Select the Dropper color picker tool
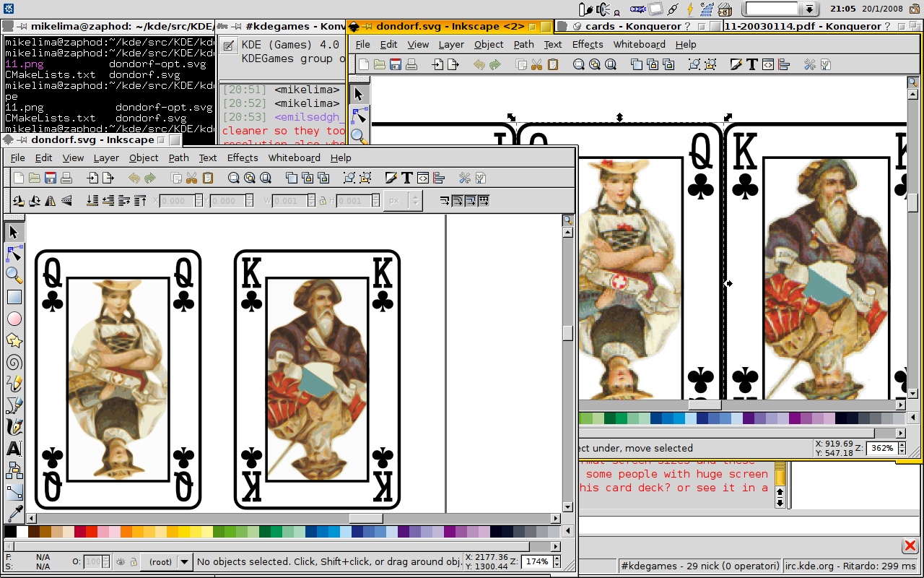 (14, 514)
